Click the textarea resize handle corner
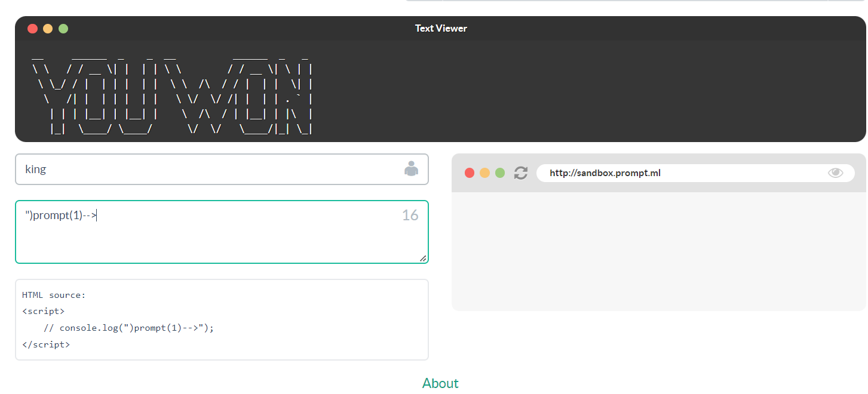Screen dimensions: 868x394 423,258
